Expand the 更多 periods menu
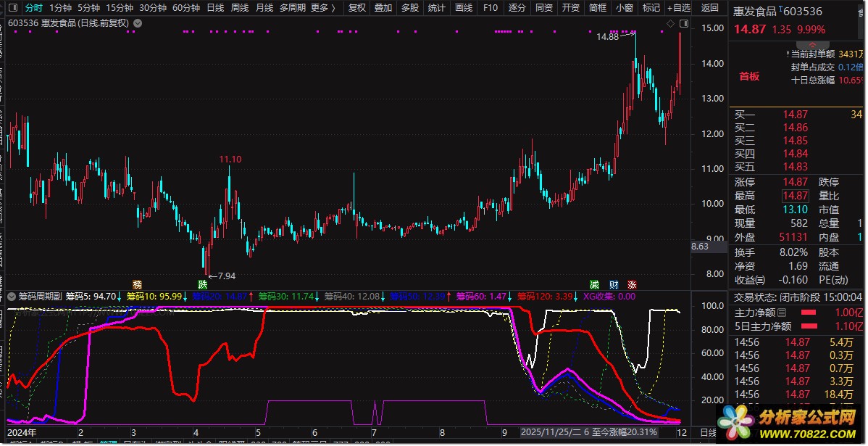The height and width of the screenshot is (446, 868). point(323,8)
